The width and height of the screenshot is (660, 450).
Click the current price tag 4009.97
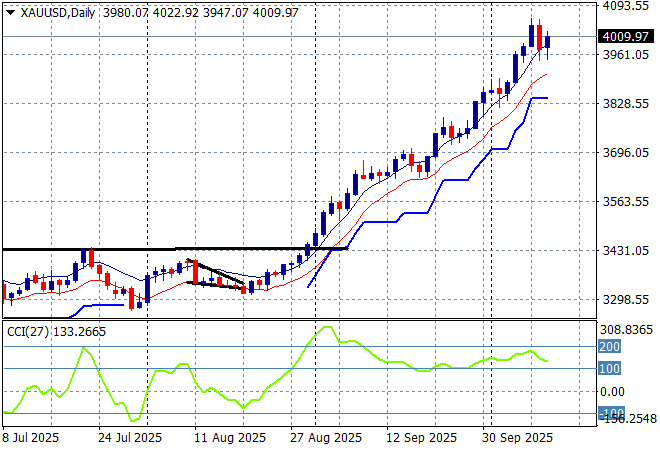(625, 37)
